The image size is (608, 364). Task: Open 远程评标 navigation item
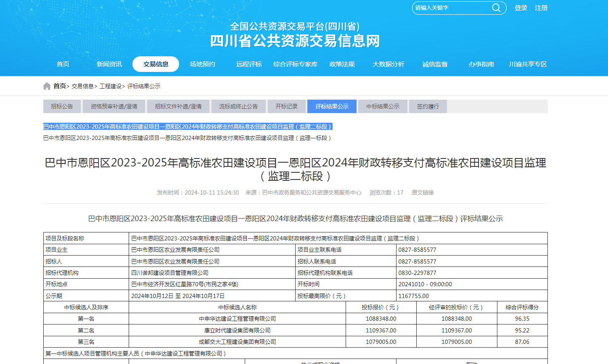[249, 64]
